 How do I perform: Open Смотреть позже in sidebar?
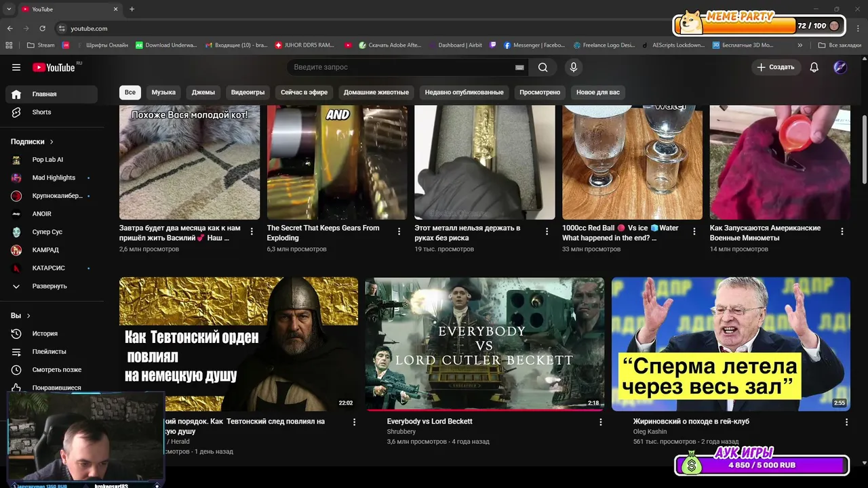[x=52, y=369]
